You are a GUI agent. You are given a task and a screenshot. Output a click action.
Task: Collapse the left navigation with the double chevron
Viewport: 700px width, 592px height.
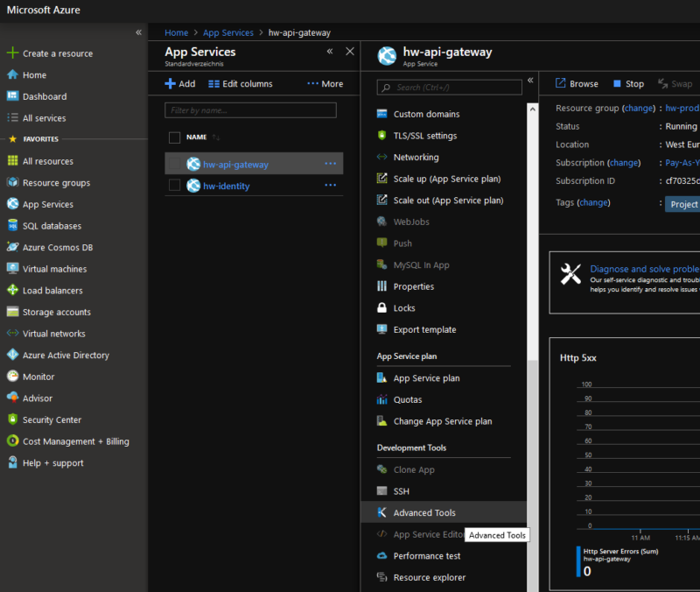[136, 32]
